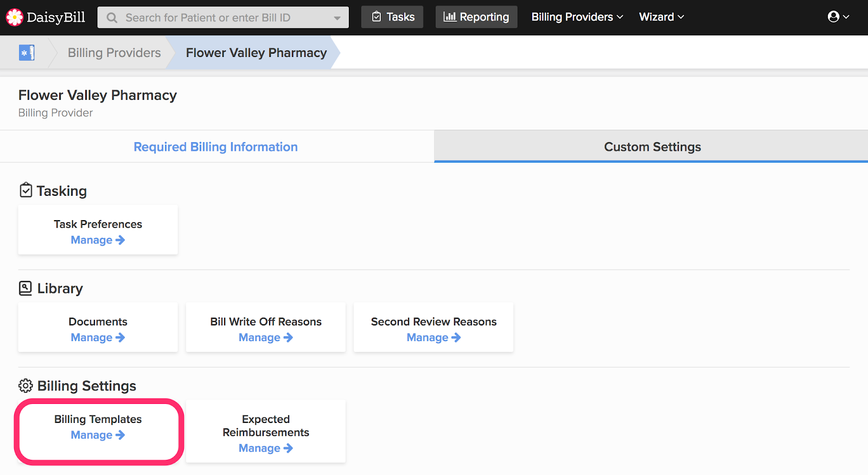Click the Billing Provider subtitle text
This screenshot has height=475, width=868.
(55, 113)
